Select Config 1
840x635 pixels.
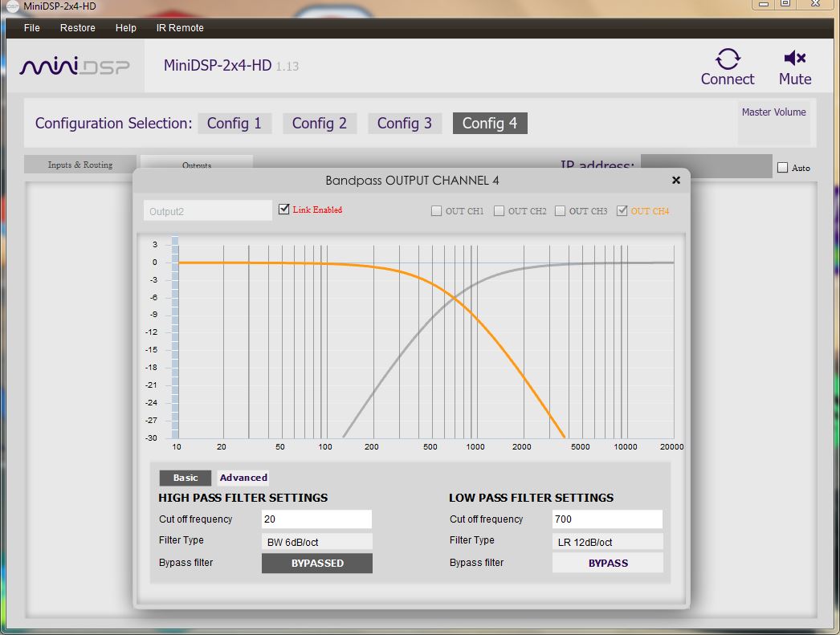(234, 123)
